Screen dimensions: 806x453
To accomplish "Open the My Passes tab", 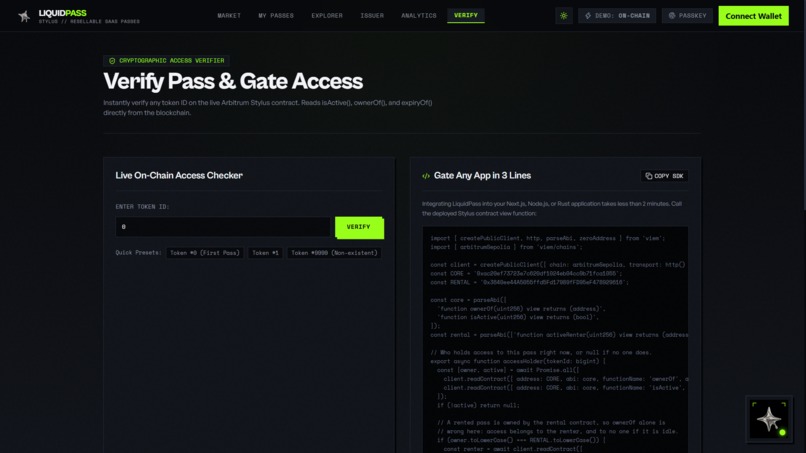I will [276, 16].
